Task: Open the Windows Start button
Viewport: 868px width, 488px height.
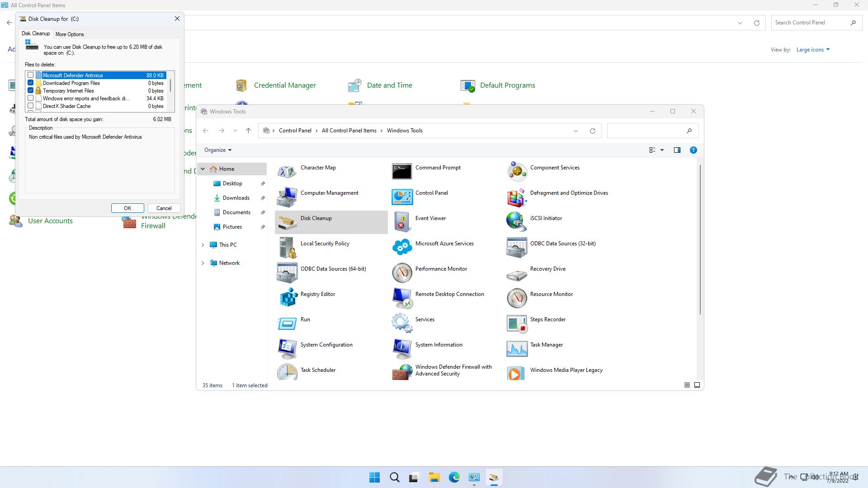Action: 375,478
